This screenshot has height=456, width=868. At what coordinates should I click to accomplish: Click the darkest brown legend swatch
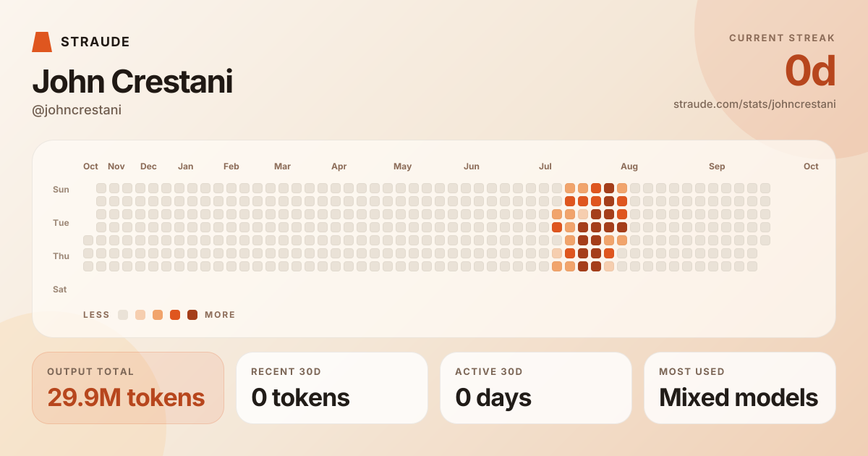pos(192,315)
